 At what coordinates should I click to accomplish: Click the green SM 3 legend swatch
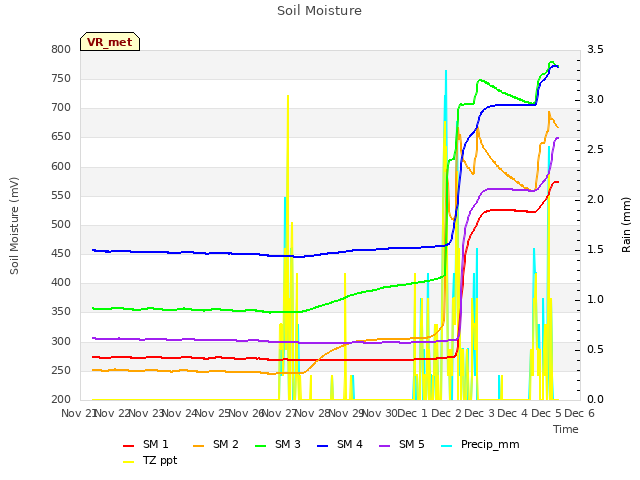pos(260,446)
